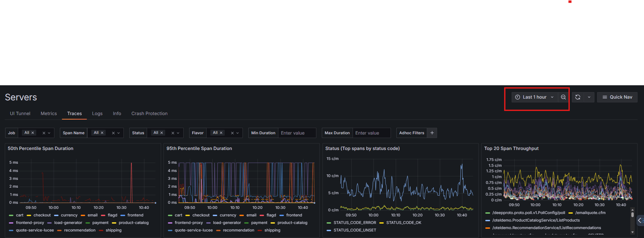
Task: Toggle checkout series in 50th Percentile legend
Action: point(42,215)
